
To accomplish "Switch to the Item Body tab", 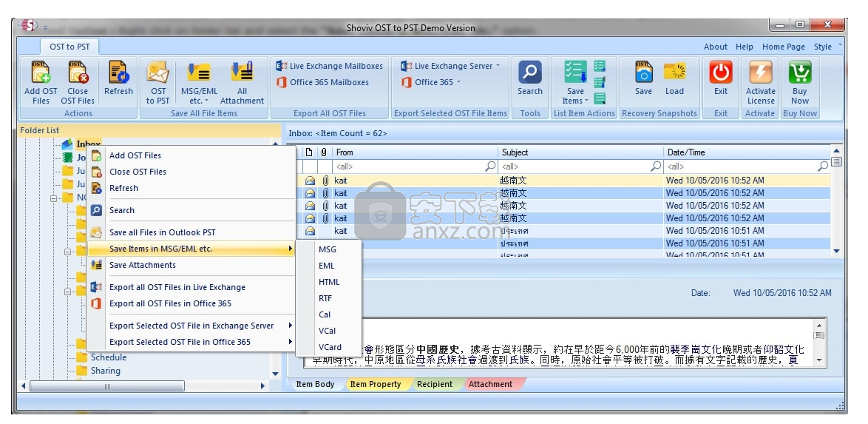I will pyautogui.click(x=315, y=384).
